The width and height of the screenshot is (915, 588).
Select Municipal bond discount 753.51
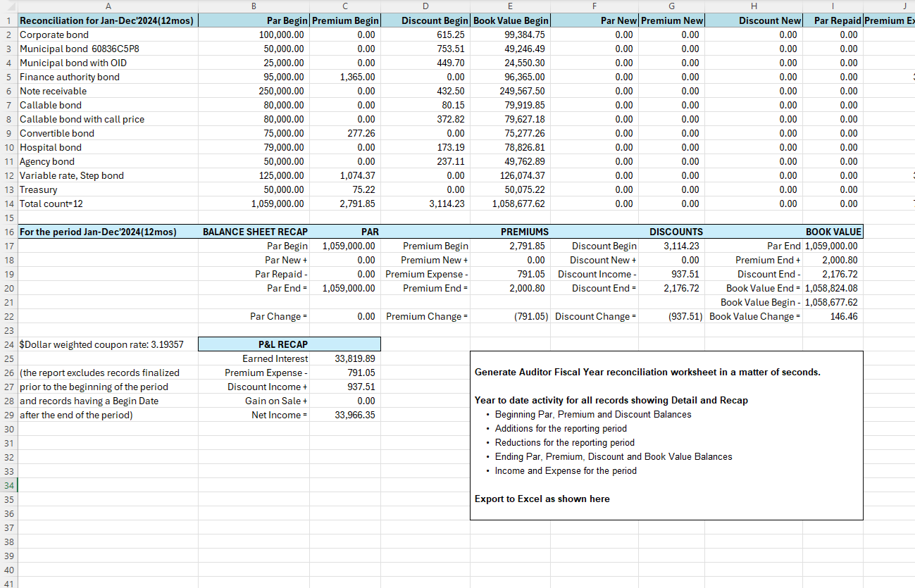[426, 49]
